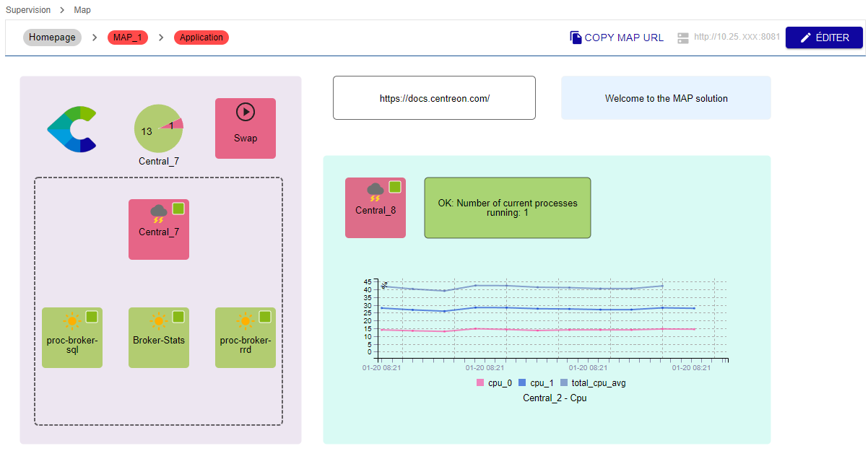Click the server icon beside the map URL
This screenshot has width=868, height=451.
pyautogui.click(x=683, y=38)
